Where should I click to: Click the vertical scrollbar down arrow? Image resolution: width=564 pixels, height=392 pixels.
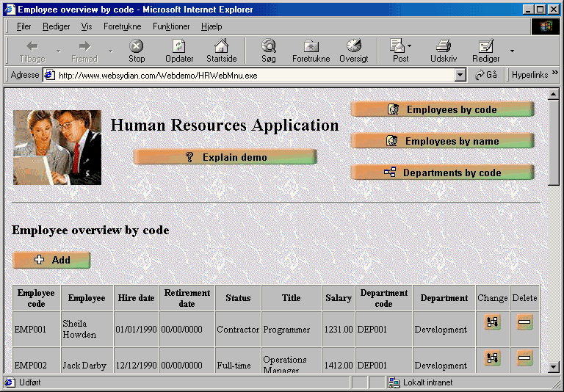pos(554,366)
